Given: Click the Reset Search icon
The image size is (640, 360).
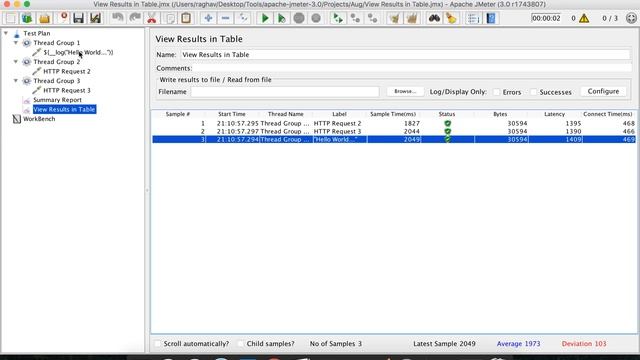Looking at the screenshot, I should click(451, 18).
